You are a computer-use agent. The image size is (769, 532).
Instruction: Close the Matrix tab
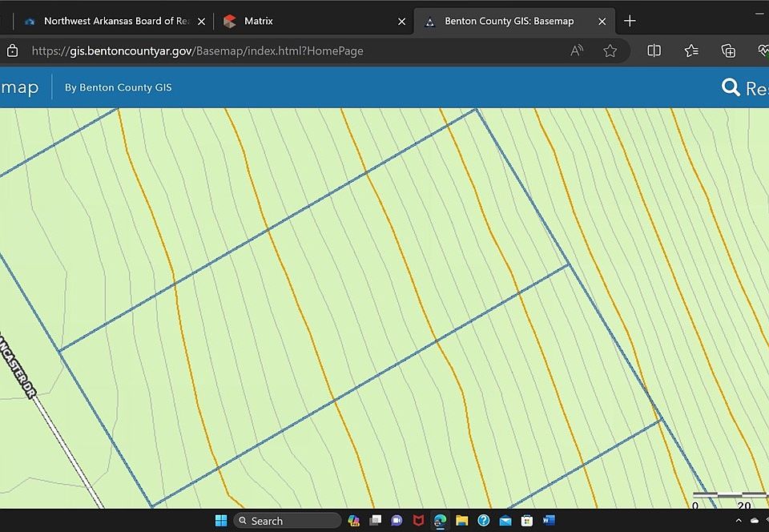click(x=401, y=22)
